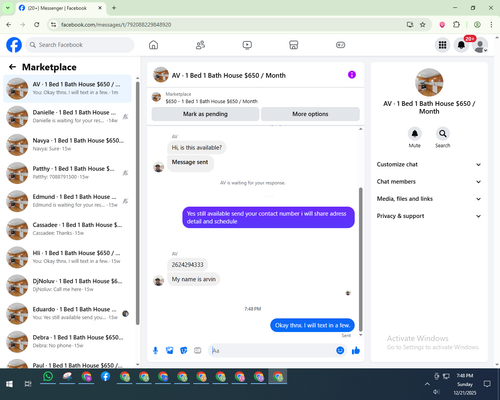
Task: Click the browser reload button
Action: tap(37, 25)
